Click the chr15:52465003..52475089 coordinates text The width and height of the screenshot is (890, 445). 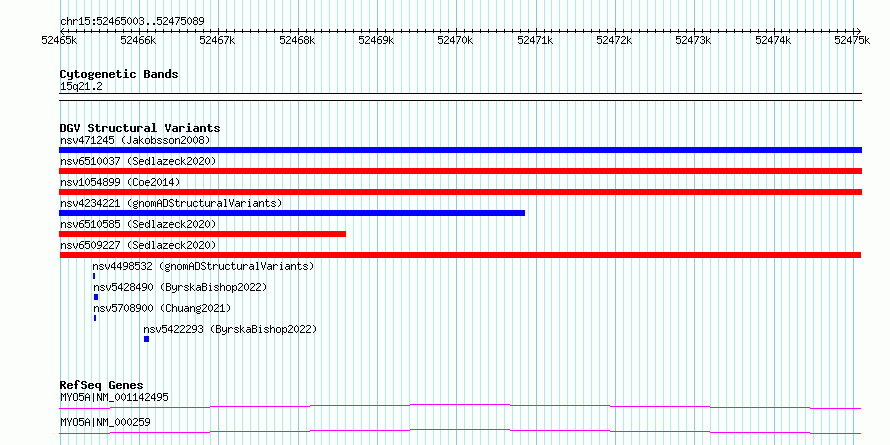(132, 22)
